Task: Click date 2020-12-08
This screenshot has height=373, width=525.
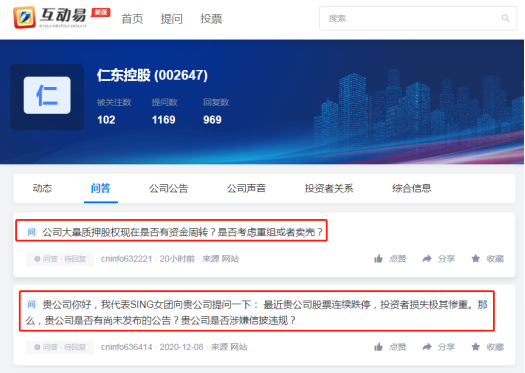Action: tap(181, 347)
